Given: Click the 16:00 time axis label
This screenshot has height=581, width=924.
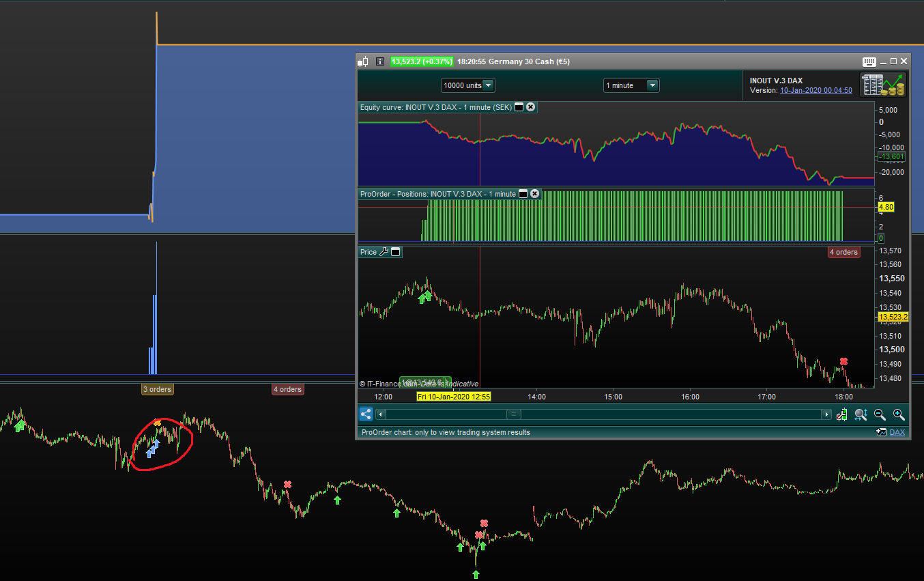Looking at the screenshot, I should point(690,397).
